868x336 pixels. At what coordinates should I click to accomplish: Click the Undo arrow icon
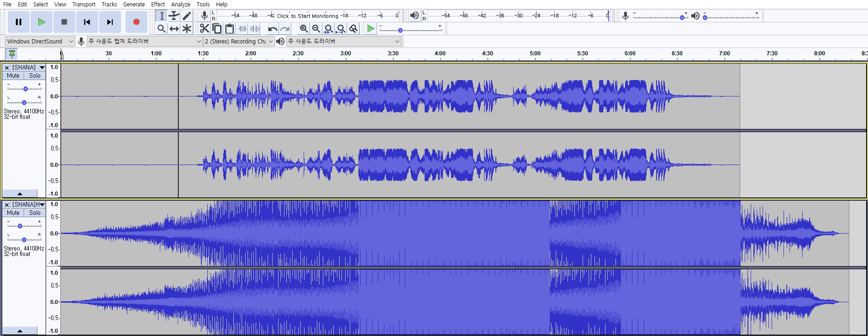[x=273, y=29]
